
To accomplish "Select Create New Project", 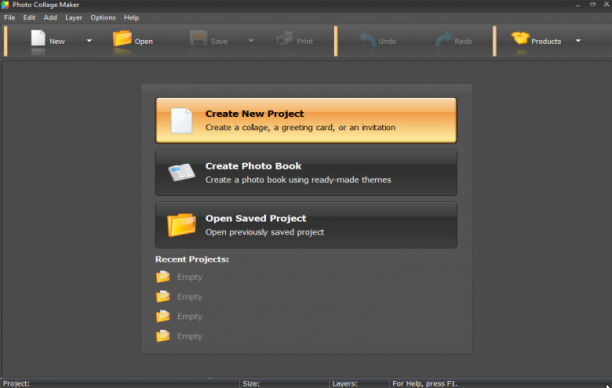I will coord(306,120).
